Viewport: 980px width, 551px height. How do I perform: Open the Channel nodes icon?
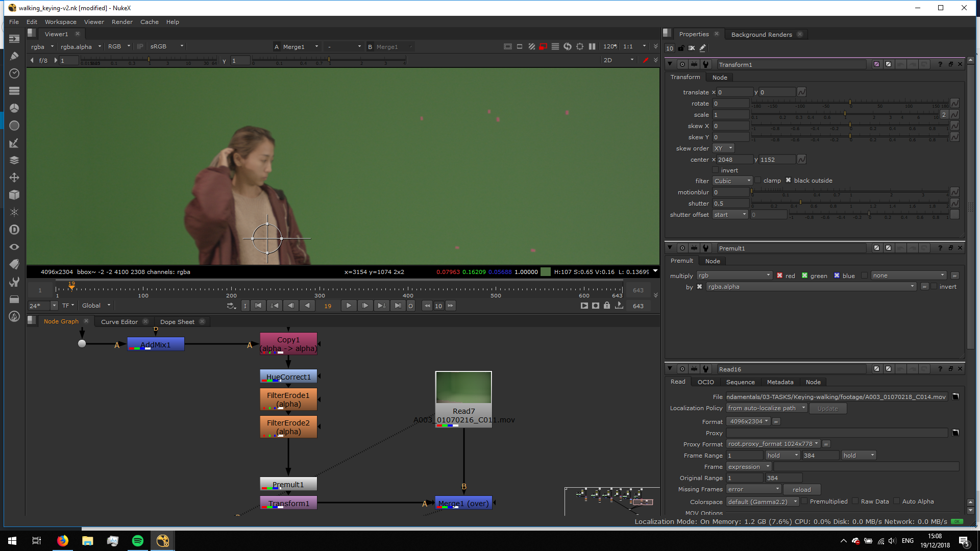[x=14, y=91]
